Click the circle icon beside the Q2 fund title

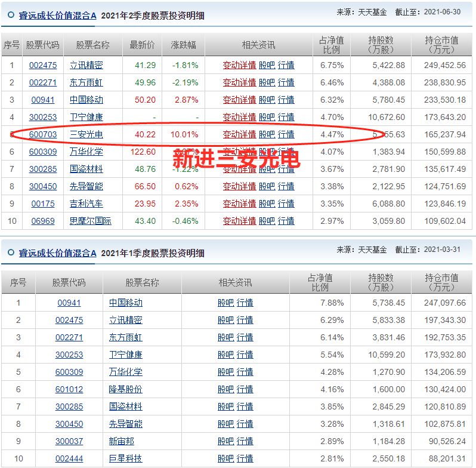(11, 16)
